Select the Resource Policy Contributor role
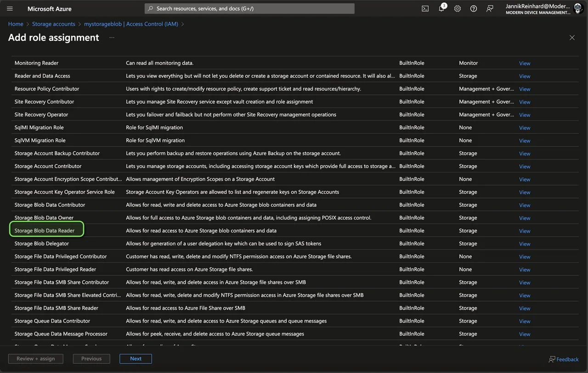 click(x=47, y=89)
